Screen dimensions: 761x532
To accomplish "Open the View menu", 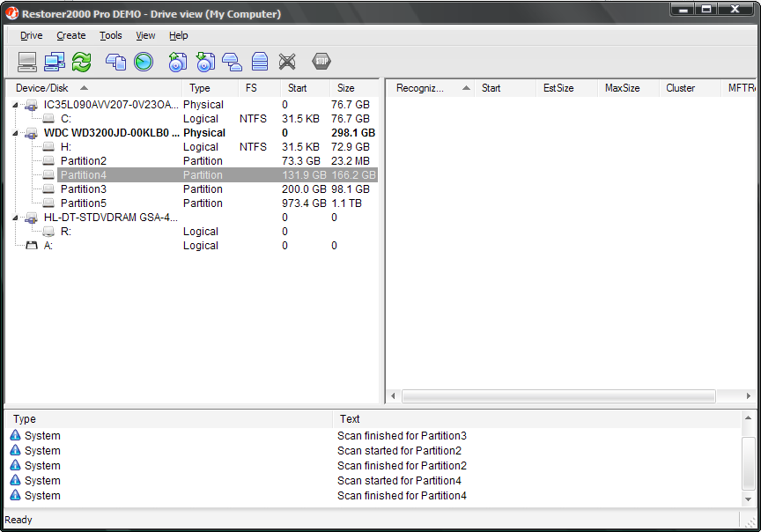I will [x=145, y=35].
